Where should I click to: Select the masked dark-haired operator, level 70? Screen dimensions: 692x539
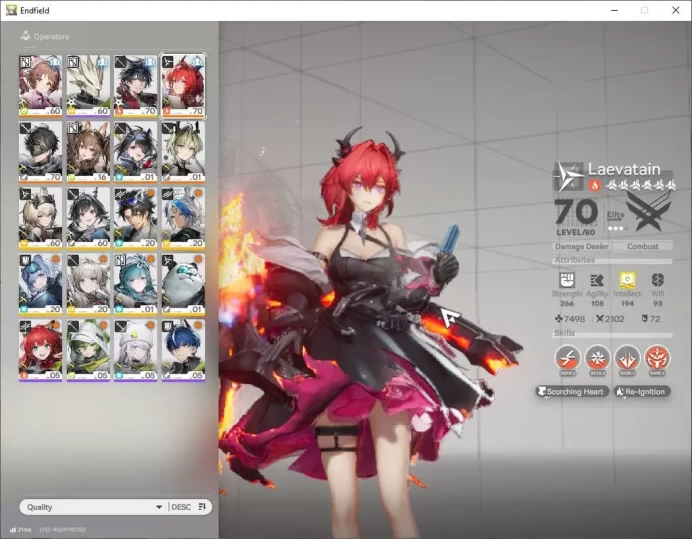(x=41, y=152)
